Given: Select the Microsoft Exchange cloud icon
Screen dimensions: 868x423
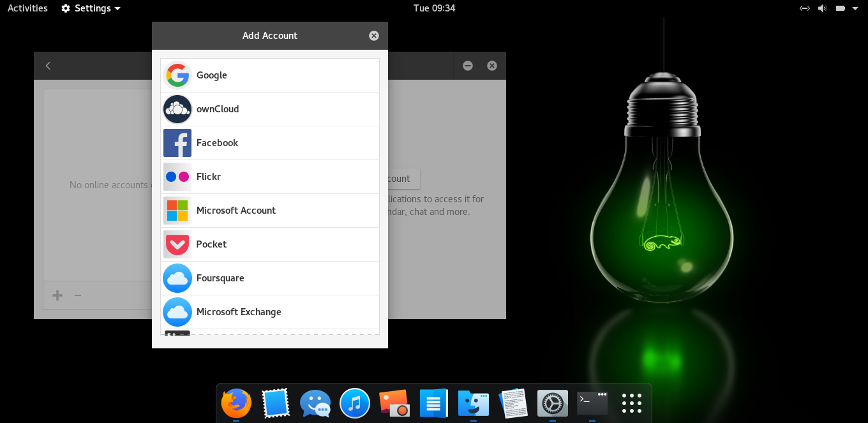Looking at the screenshot, I should pos(177,312).
